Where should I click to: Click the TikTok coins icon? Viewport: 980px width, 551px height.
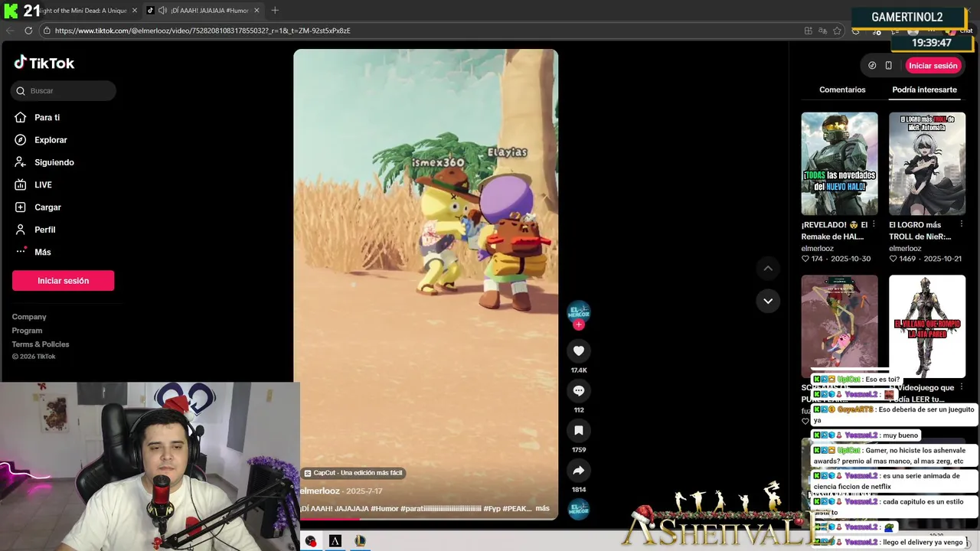pyautogui.click(x=872, y=66)
